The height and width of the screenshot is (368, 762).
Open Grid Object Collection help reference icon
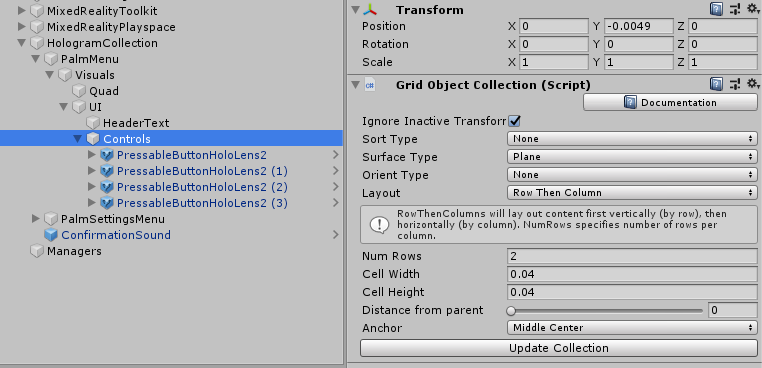[x=716, y=84]
